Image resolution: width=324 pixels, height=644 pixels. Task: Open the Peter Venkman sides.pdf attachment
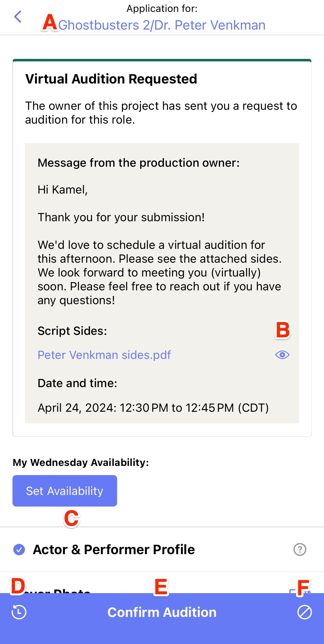point(104,355)
